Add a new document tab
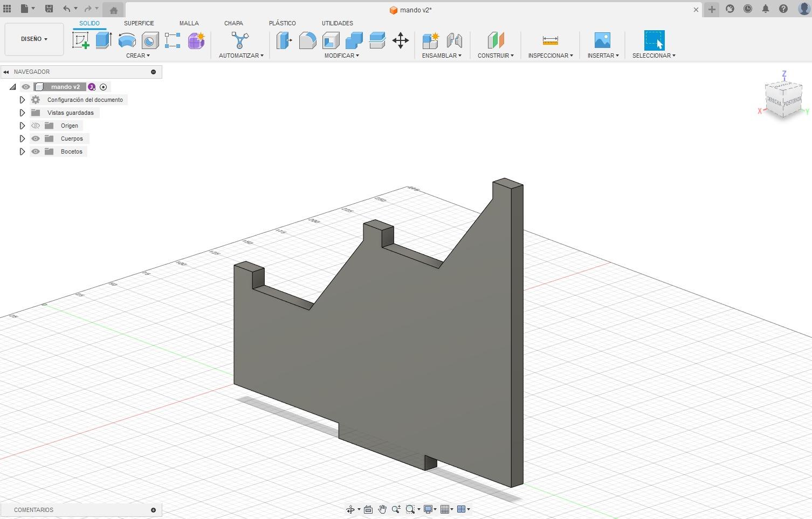The height and width of the screenshot is (519, 812). tap(712, 9)
